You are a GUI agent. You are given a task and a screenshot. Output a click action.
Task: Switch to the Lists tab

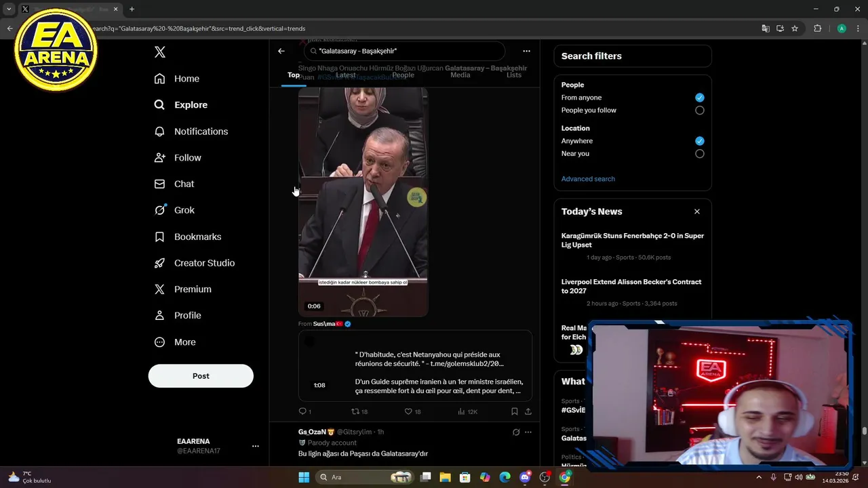514,75
